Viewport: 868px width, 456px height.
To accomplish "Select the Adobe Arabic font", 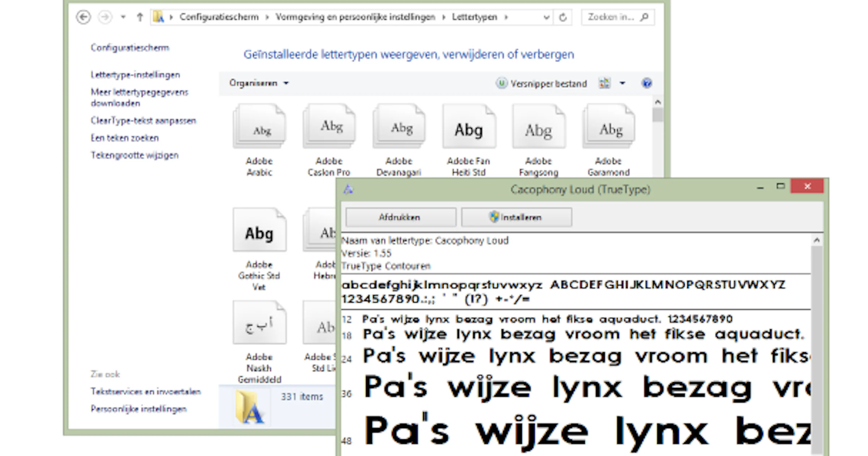I will point(259,140).
